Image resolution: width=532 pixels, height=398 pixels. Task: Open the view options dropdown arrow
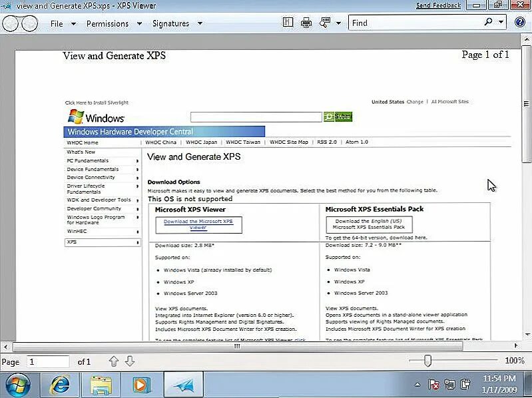coord(338,23)
